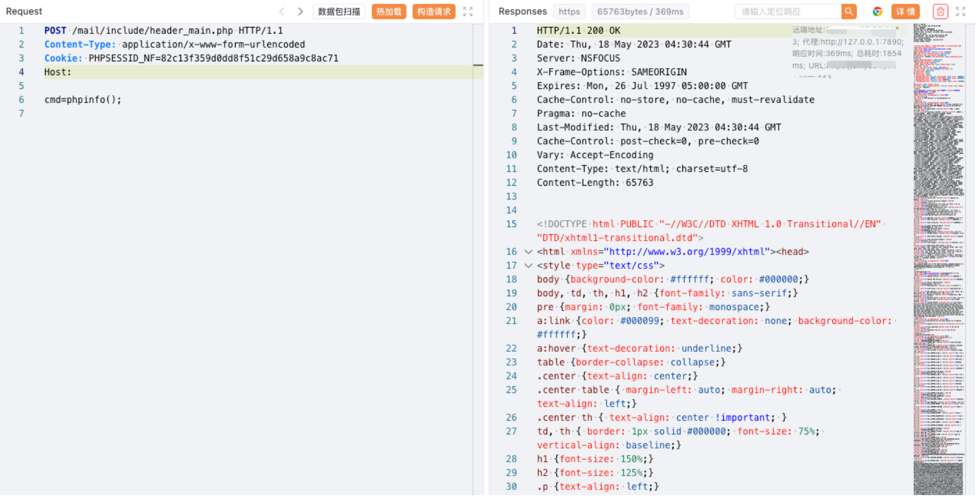Go to the next request with right arrow
This screenshot has width=980, height=501.
300,12
